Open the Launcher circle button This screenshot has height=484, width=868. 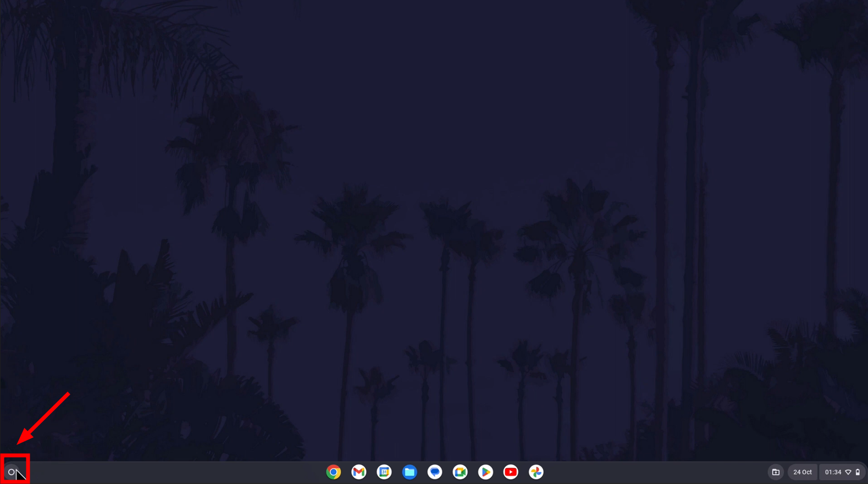12,472
